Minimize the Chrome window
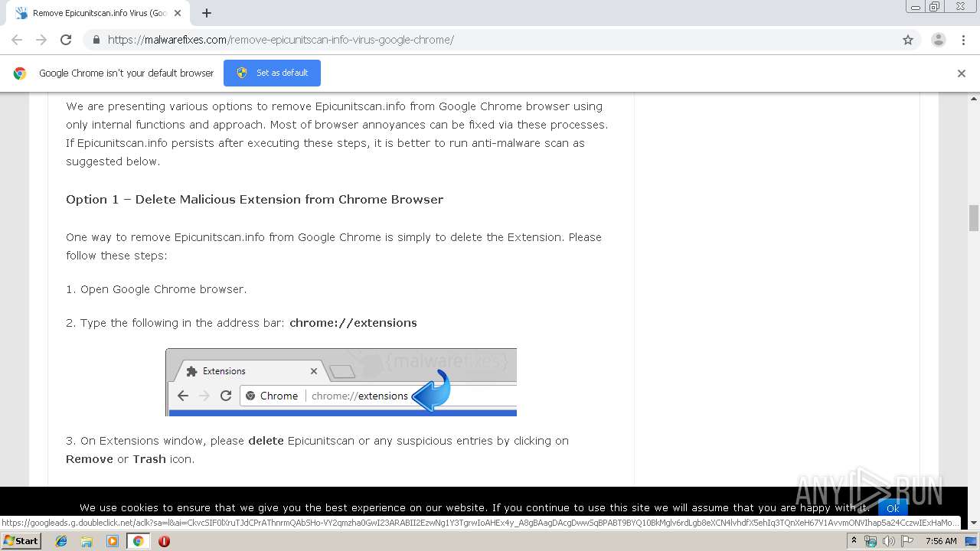The height and width of the screenshot is (551, 980). (x=916, y=7)
